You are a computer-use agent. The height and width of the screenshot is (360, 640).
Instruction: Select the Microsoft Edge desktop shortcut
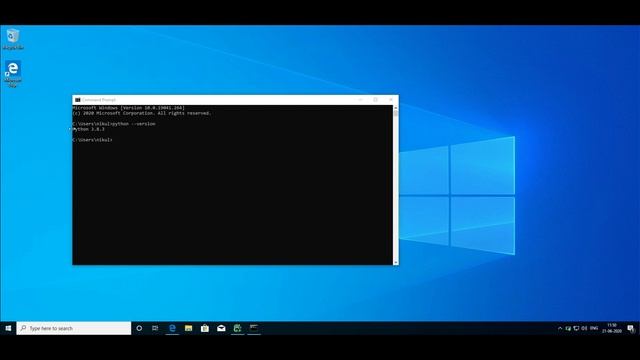(13, 74)
